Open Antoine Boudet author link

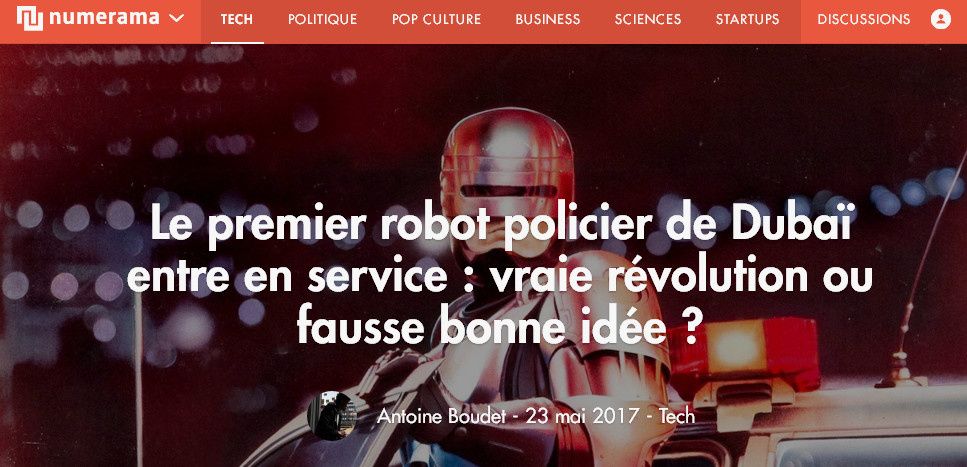(x=442, y=416)
